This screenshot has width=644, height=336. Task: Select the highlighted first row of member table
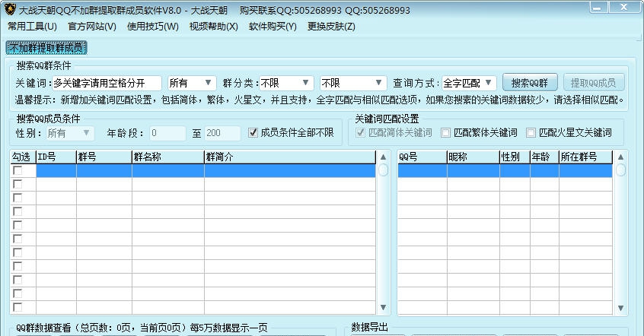[x=505, y=171]
